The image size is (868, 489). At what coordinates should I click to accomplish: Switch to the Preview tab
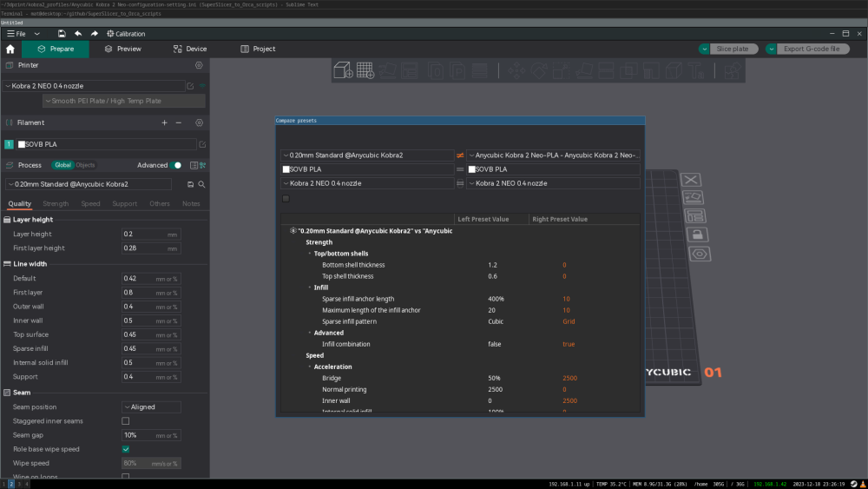(x=123, y=49)
